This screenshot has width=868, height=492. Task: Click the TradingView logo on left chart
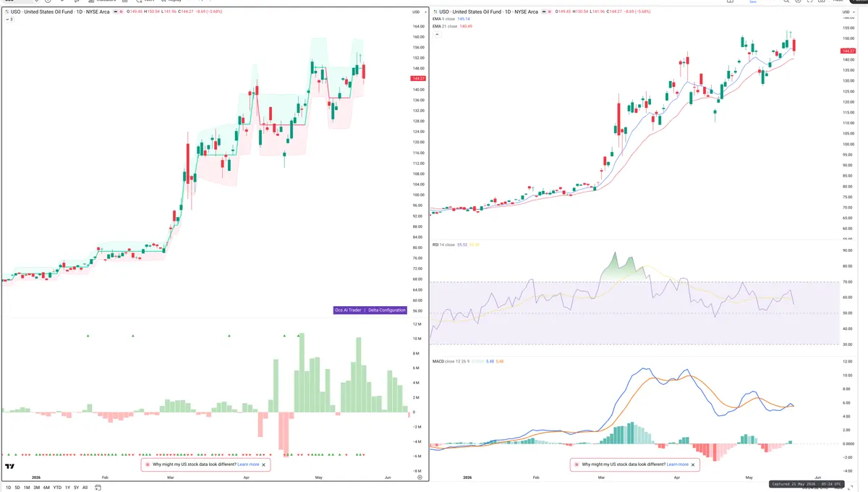click(11, 467)
